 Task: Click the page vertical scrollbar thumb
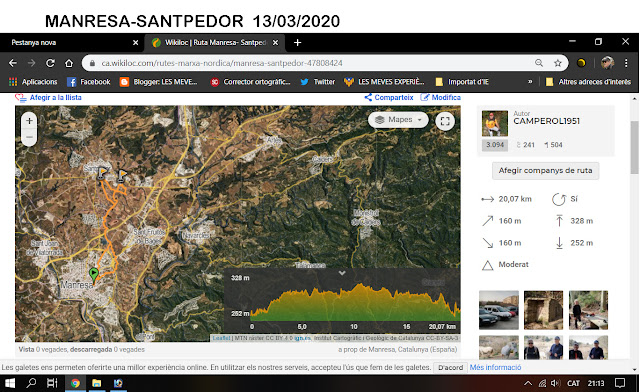pos(634,147)
